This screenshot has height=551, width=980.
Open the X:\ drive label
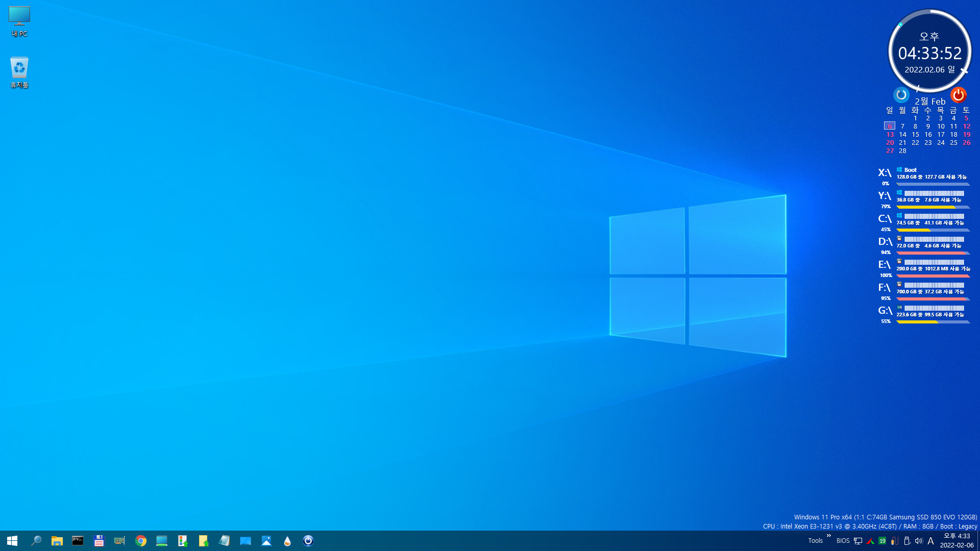click(x=885, y=173)
